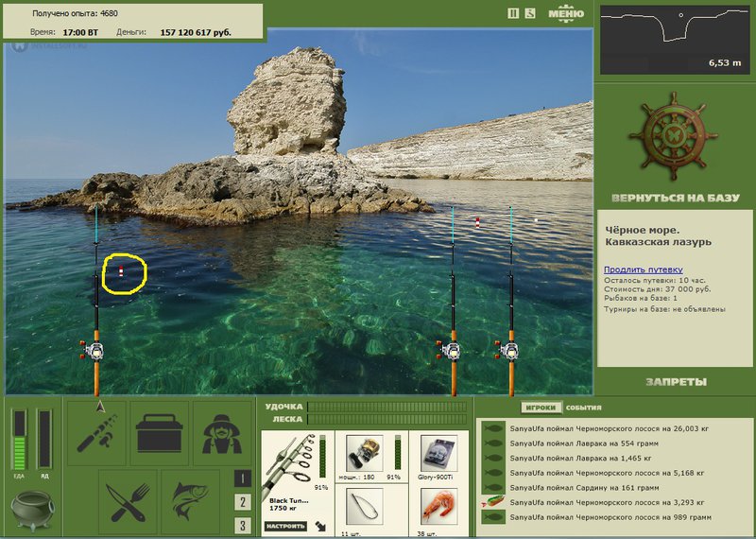The width and height of the screenshot is (756, 539).
Task: Pause the game with pause button
Action: click(x=513, y=13)
